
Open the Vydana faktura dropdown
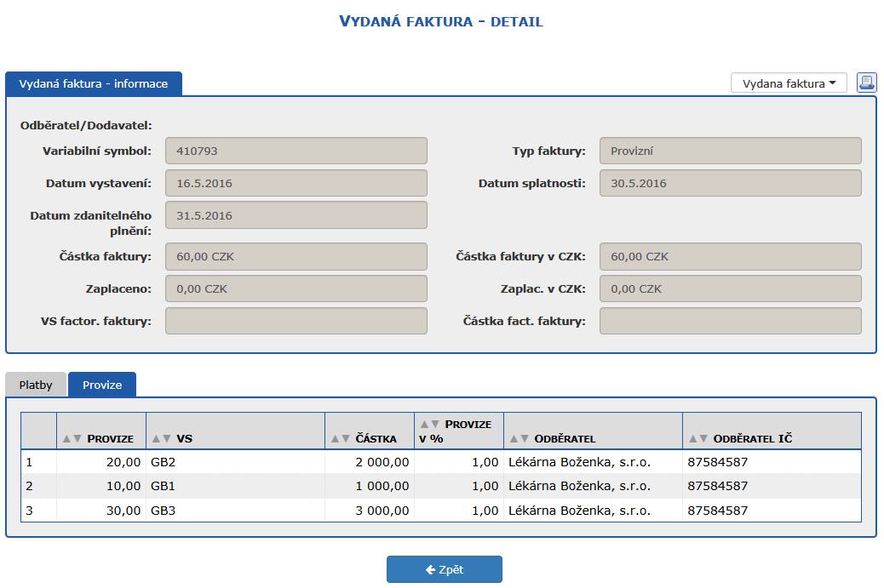point(789,83)
